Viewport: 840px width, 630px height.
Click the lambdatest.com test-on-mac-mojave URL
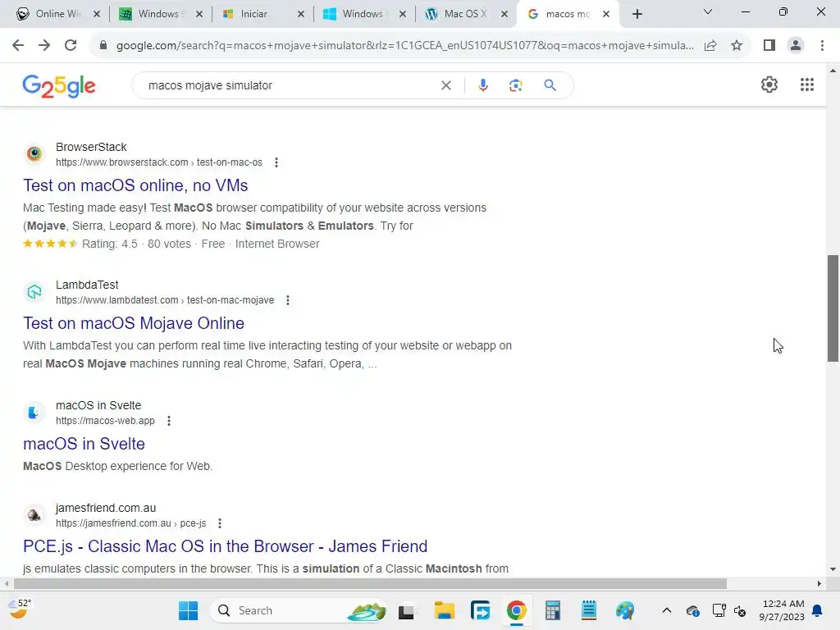165,300
